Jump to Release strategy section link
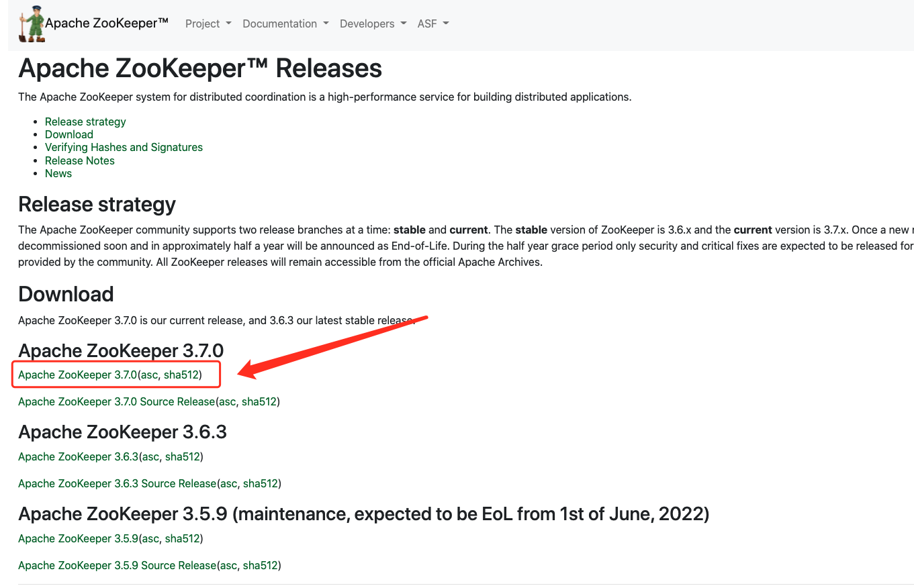914x588 pixels. [85, 121]
